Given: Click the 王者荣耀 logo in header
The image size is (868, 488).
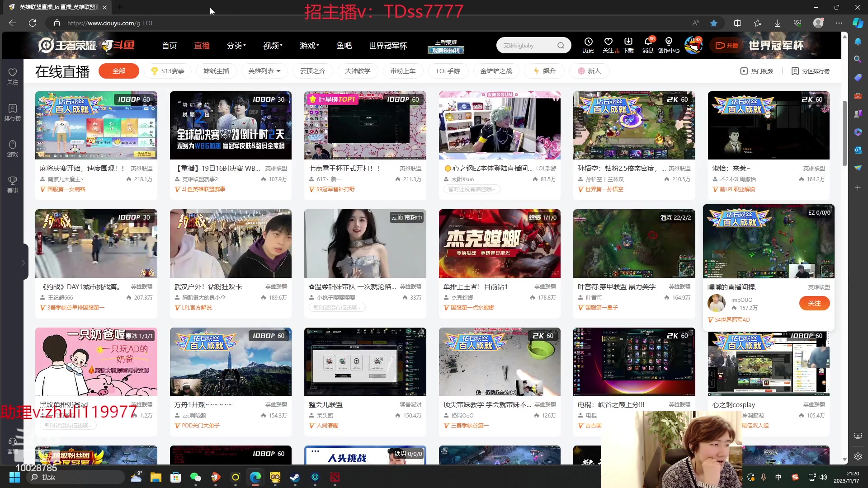Looking at the screenshot, I should pyautogui.click(x=67, y=45).
